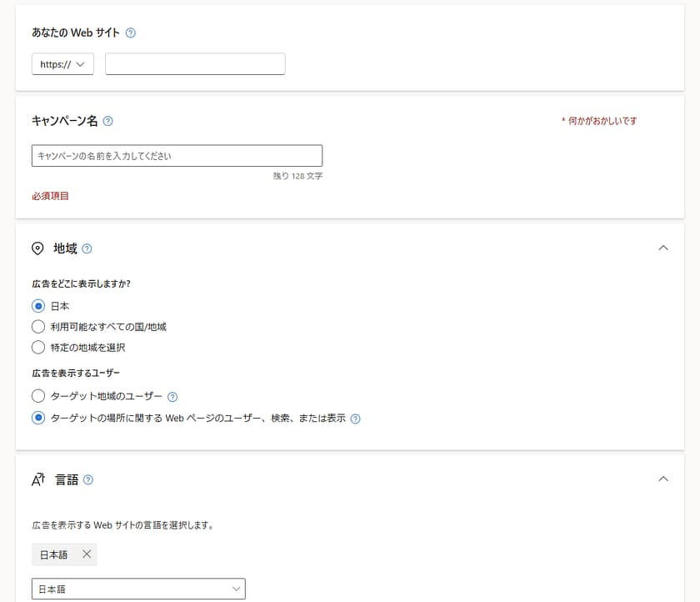Choose 利用可能なすべての国/地域 option
The height and width of the screenshot is (602, 700).
(x=38, y=327)
